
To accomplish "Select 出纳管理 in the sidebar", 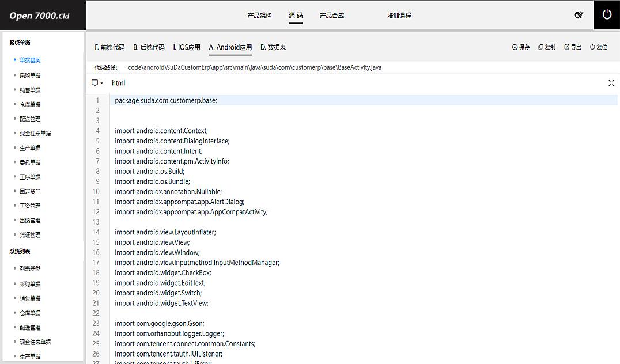I will point(30,220).
